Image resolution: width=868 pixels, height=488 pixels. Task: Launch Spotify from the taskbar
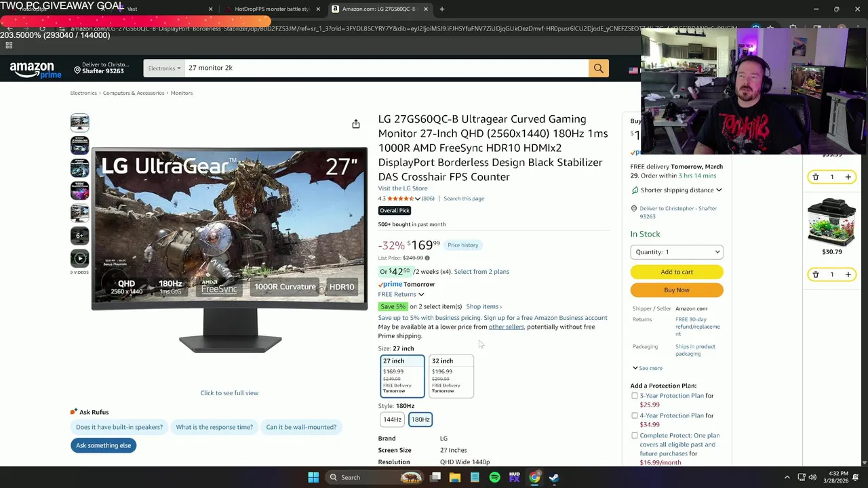pyautogui.click(x=494, y=477)
